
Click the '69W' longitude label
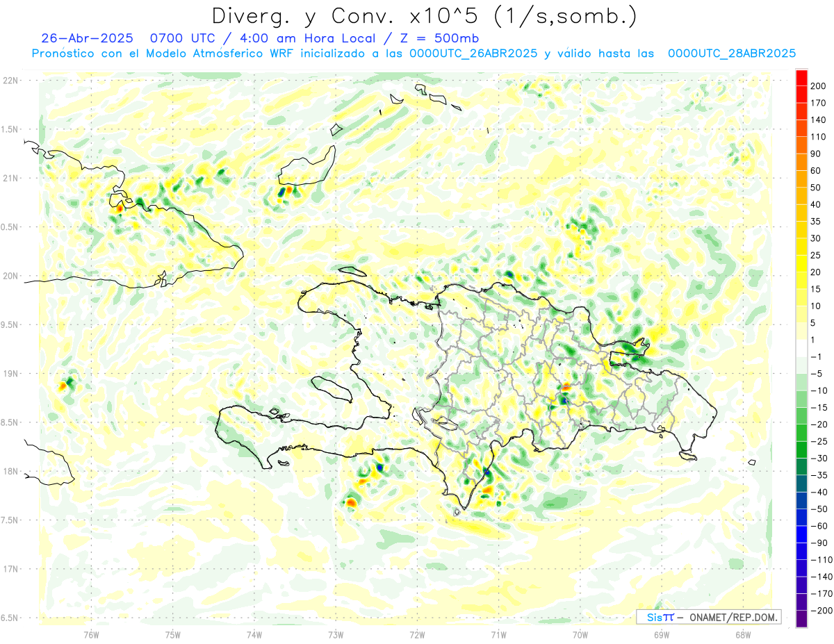point(662,635)
